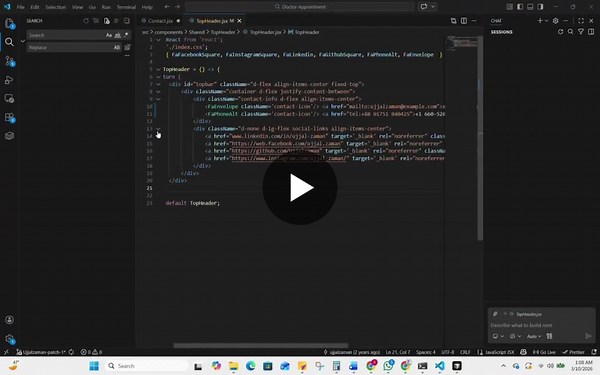Open the Extensions view
Viewport: 600px width, 375px height.
10,117
